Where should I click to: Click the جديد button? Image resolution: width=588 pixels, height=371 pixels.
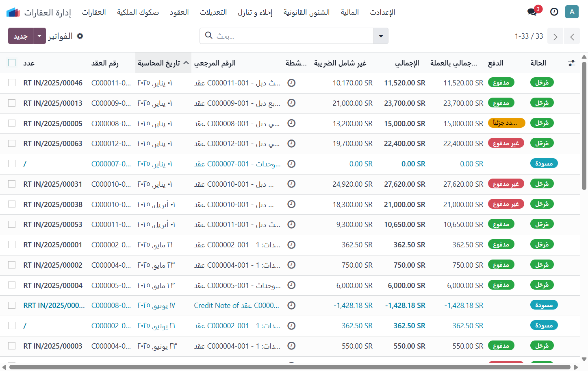click(21, 36)
